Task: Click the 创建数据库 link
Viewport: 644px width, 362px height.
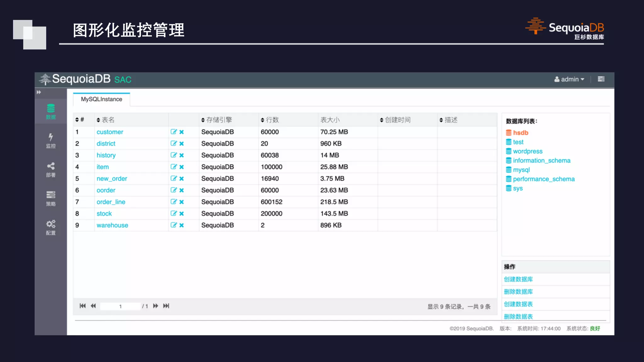Action: point(518,279)
